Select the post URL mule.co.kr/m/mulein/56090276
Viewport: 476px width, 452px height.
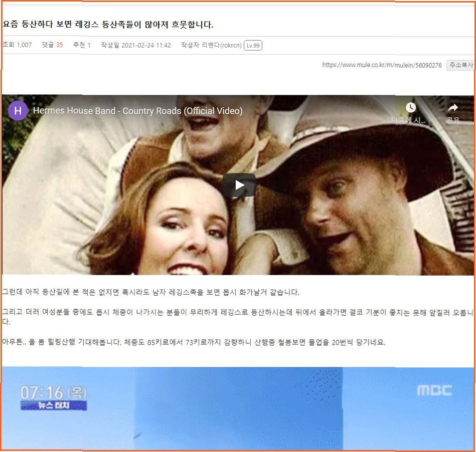[x=382, y=65]
